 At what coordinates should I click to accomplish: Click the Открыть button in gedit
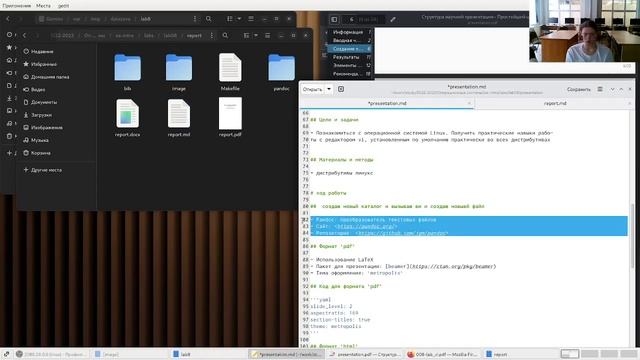point(313,89)
